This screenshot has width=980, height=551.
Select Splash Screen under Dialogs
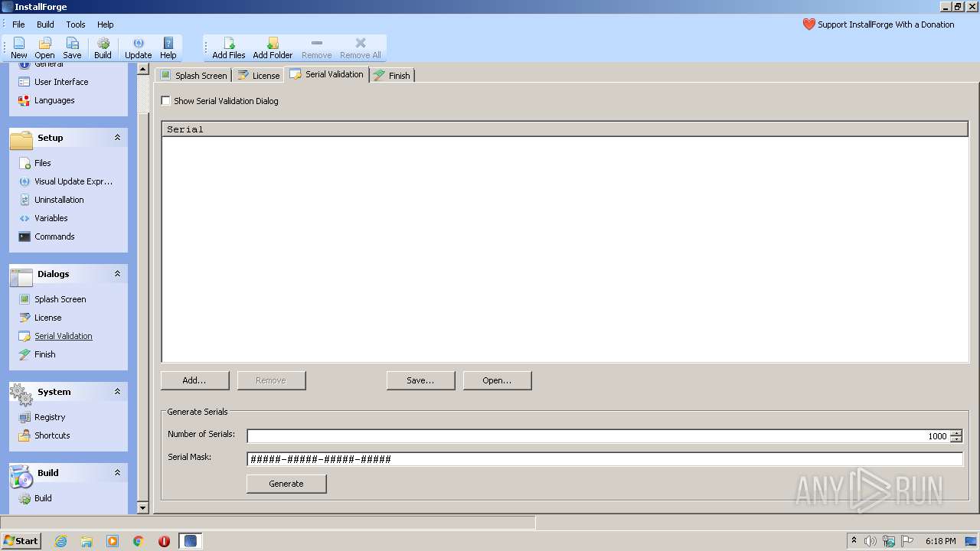60,299
